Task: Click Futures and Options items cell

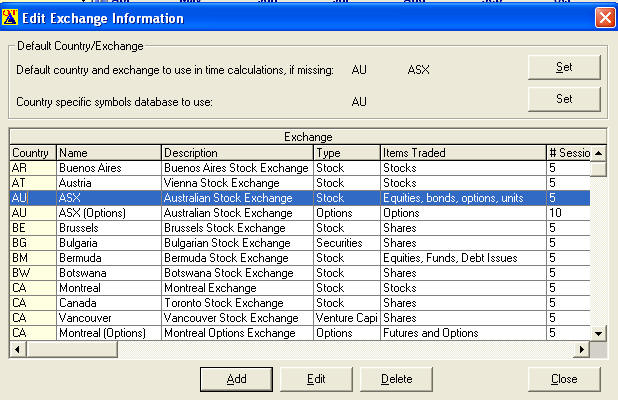Action: tap(463, 333)
